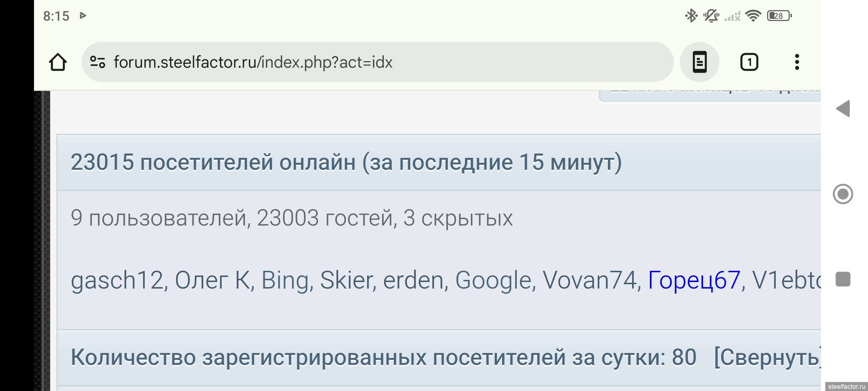Image resolution: width=868 pixels, height=391 pixels.
Task: Click the '23015 посетителей онлайн' header
Action: coord(346,162)
